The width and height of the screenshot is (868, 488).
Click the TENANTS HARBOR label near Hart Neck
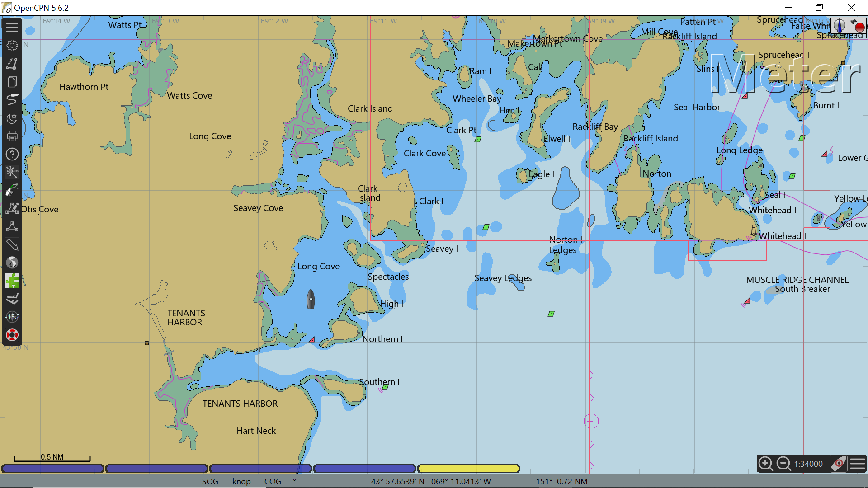click(x=240, y=404)
